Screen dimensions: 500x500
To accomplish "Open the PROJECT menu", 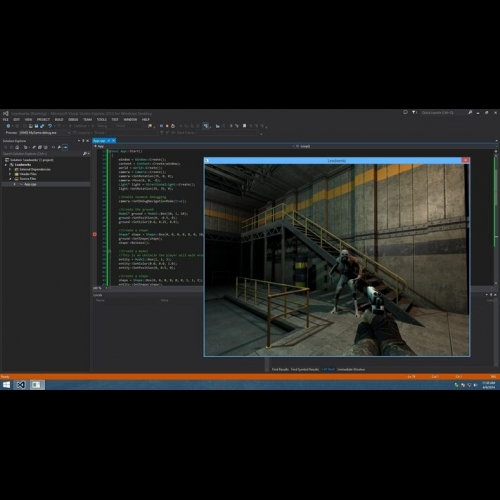I will pyautogui.click(x=43, y=119).
